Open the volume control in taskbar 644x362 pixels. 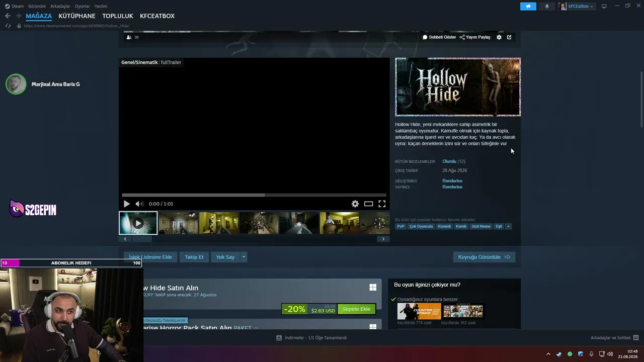click(610, 354)
